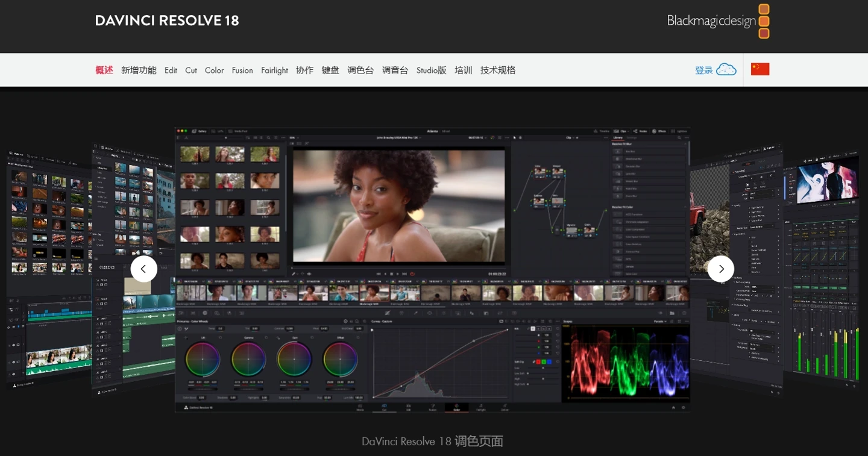
Task: Open the 登录 login link
Action: coord(715,70)
